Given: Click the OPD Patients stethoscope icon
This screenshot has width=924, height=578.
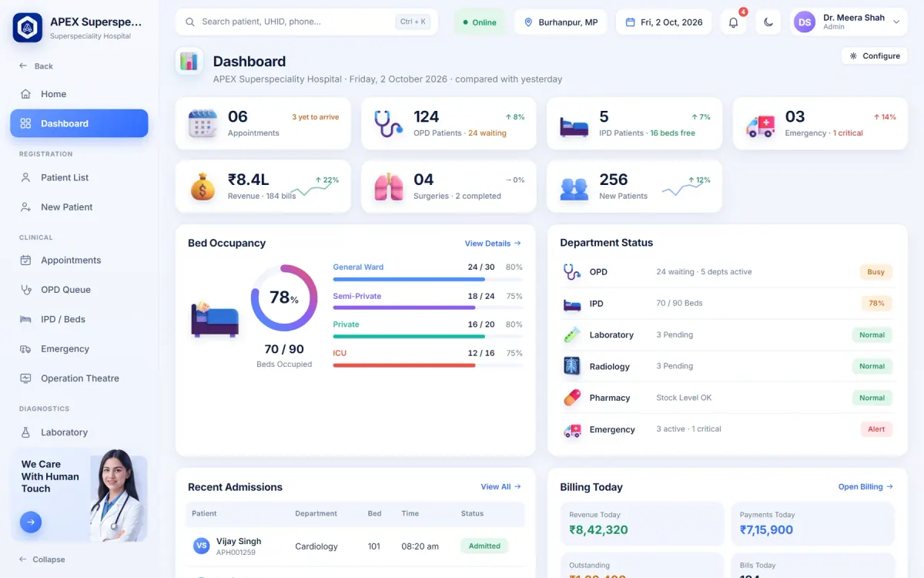Looking at the screenshot, I should [388, 123].
